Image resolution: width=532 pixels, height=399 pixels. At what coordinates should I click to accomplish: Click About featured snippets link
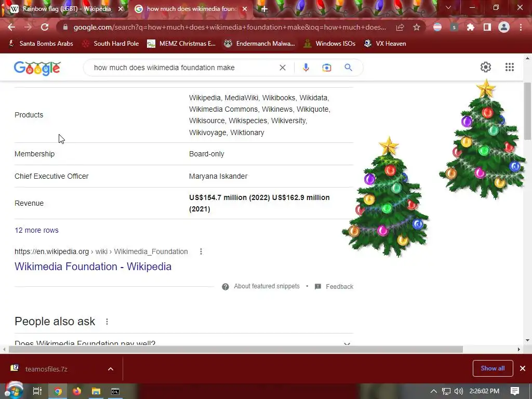267,286
